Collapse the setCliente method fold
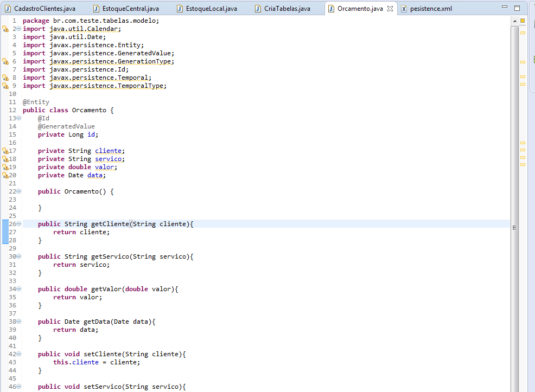Viewport: 535px width, 392px height. pos(19,354)
